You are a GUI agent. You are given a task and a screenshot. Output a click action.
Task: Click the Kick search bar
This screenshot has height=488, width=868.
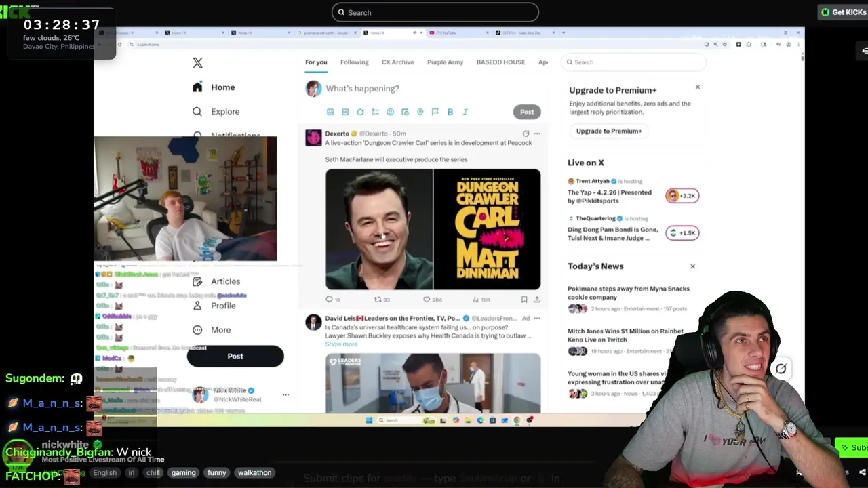(435, 12)
